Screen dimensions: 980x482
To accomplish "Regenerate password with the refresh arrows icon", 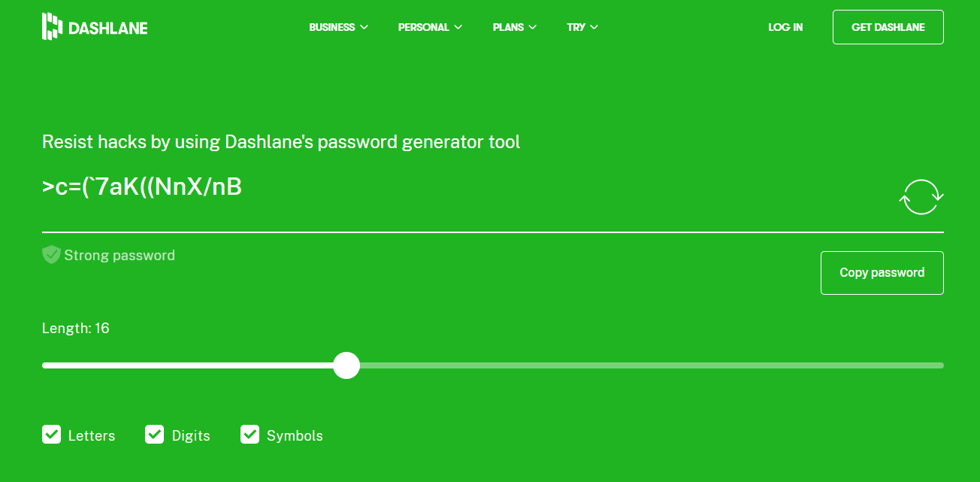I will click(921, 197).
